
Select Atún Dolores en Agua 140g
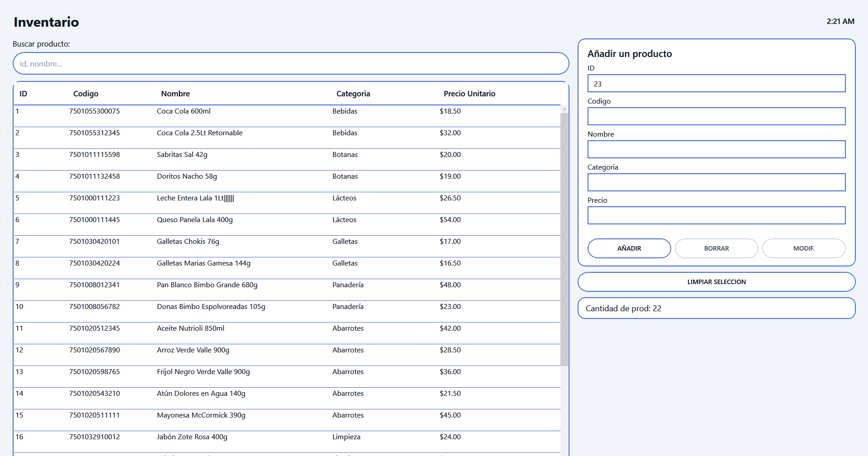click(287, 399)
